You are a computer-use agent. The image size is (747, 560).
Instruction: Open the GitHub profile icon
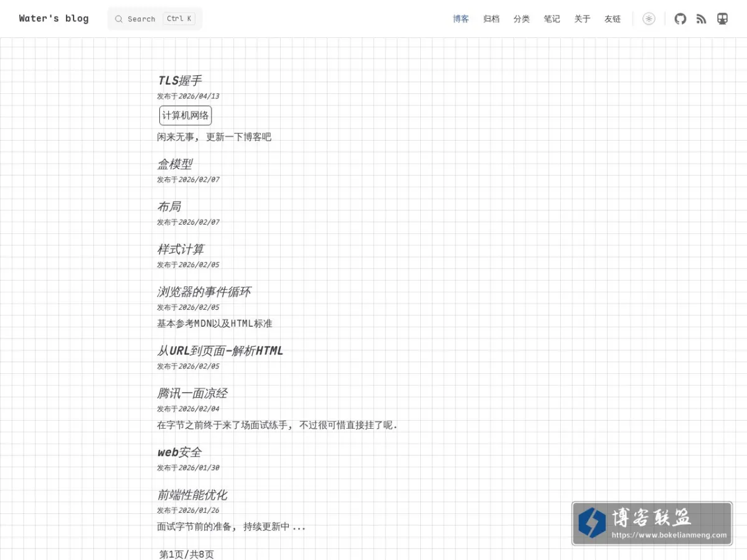tap(680, 19)
